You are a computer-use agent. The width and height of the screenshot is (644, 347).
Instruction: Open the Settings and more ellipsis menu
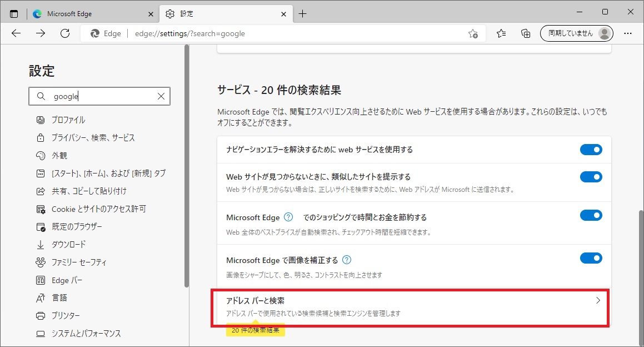coord(627,33)
